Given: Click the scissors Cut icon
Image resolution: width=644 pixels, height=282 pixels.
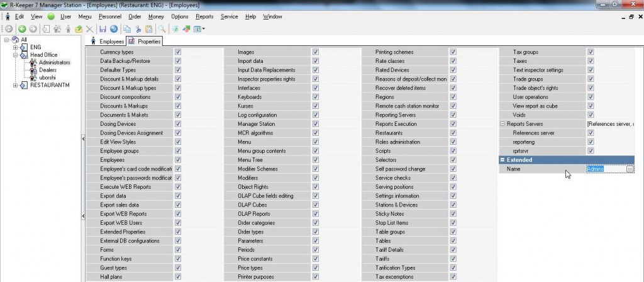Looking at the screenshot, I should pos(138,29).
